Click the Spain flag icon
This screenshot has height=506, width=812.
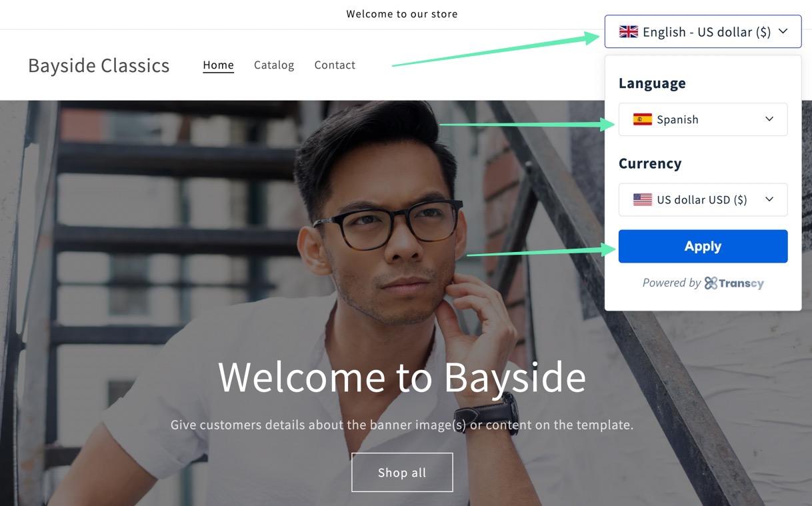(643, 119)
